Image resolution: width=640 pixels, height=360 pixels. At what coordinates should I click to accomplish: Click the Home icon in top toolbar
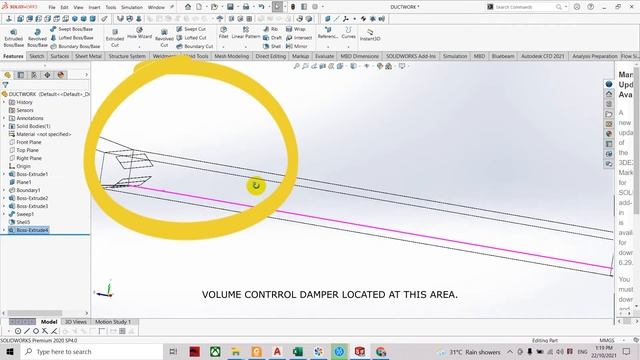188,7
